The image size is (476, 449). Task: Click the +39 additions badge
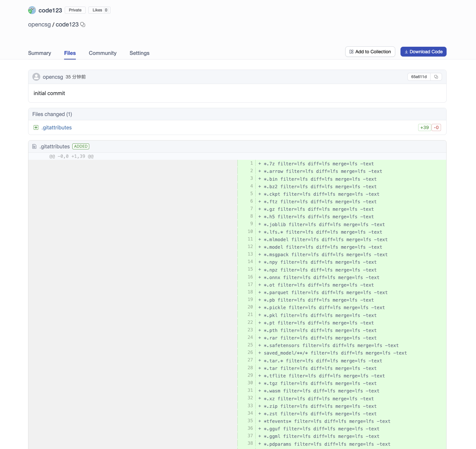pos(424,127)
